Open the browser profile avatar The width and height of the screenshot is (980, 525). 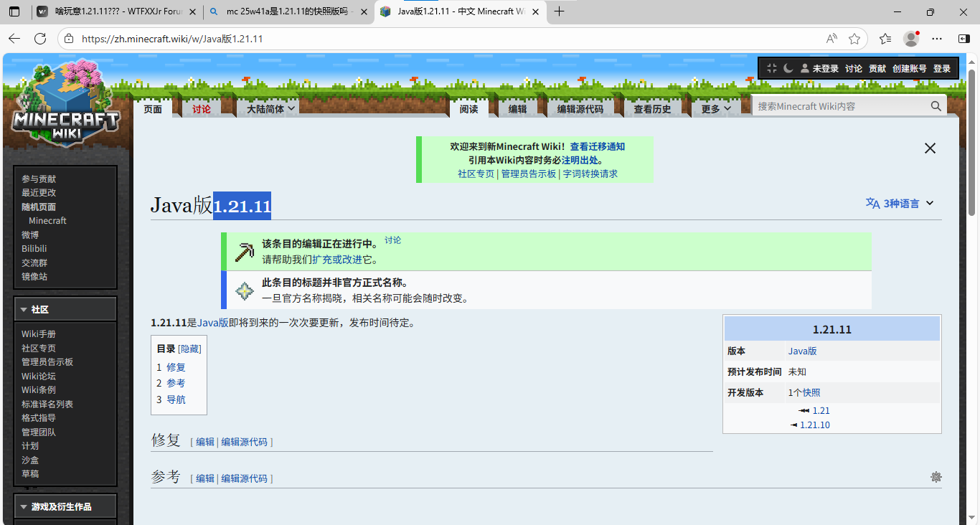click(911, 39)
